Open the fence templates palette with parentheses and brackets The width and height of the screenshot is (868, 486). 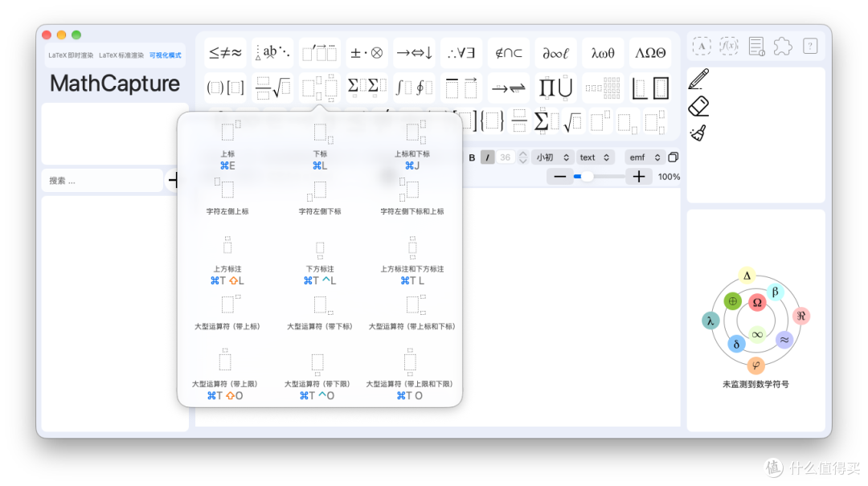(225, 88)
